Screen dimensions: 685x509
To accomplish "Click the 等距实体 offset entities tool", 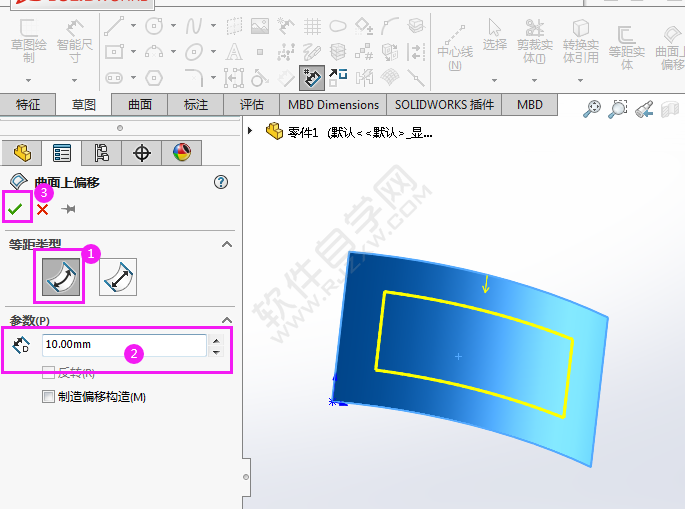I will [627, 47].
